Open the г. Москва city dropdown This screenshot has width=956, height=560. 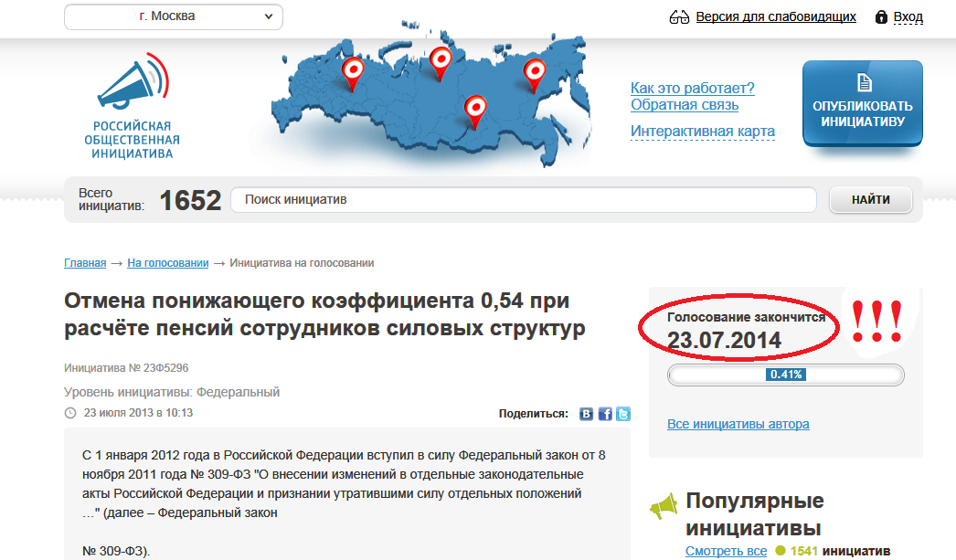(x=174, y=16)
